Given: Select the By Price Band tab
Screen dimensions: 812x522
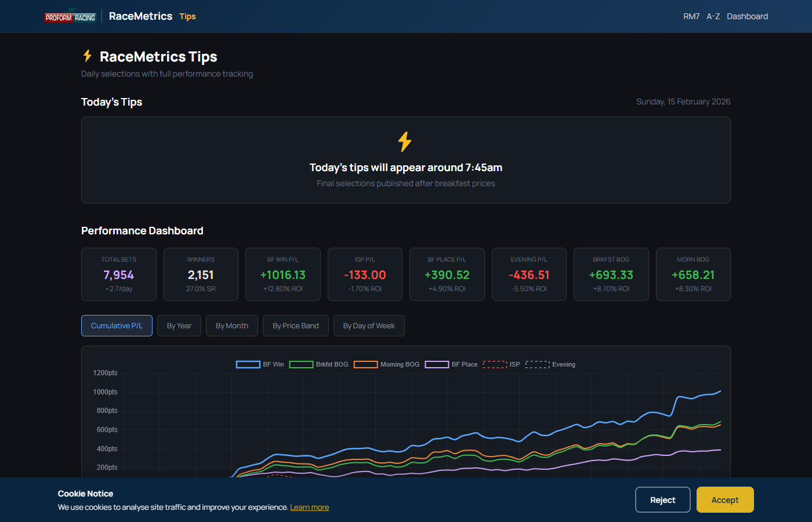Looking at the screenshot, I should 295,325.
